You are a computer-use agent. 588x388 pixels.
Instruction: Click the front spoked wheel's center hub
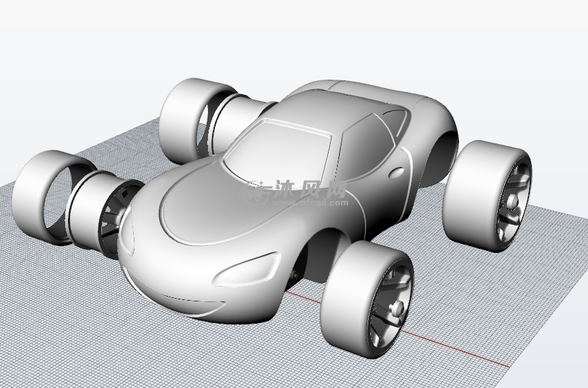coord(397,308)
